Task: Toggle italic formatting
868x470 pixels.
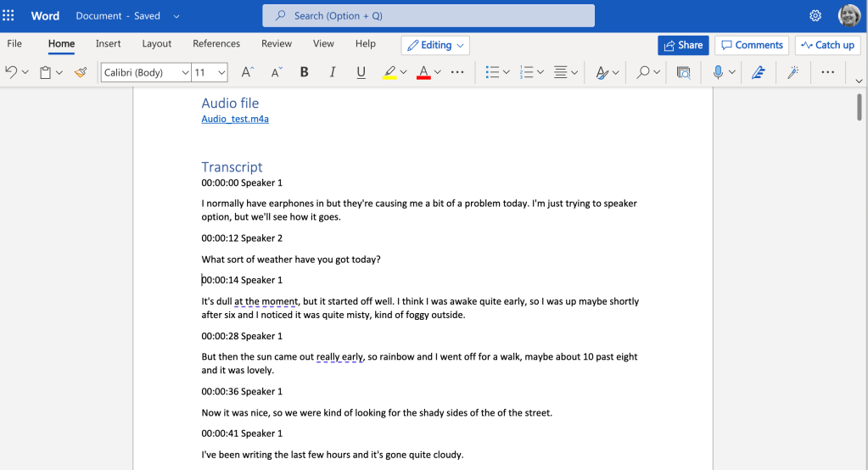Action: [333, 73]
